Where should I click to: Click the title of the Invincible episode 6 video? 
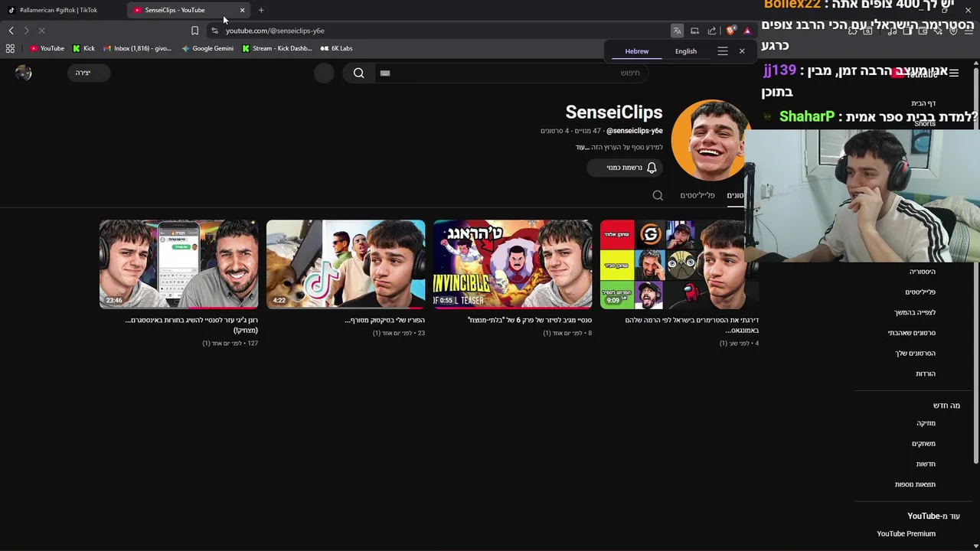pyautogui.click(x=530, y=320)
